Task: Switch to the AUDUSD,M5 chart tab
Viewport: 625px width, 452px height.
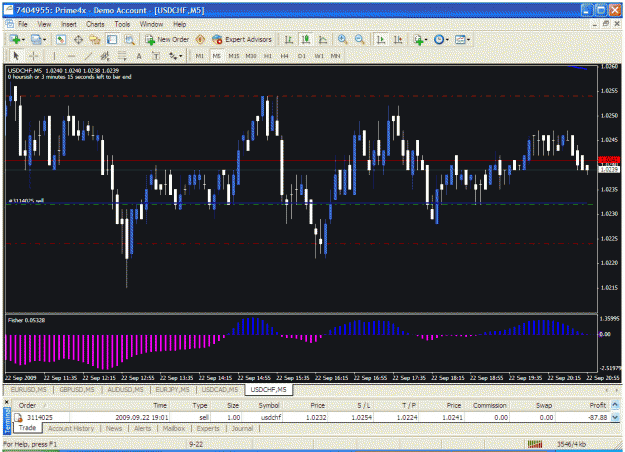Action: 125,389
